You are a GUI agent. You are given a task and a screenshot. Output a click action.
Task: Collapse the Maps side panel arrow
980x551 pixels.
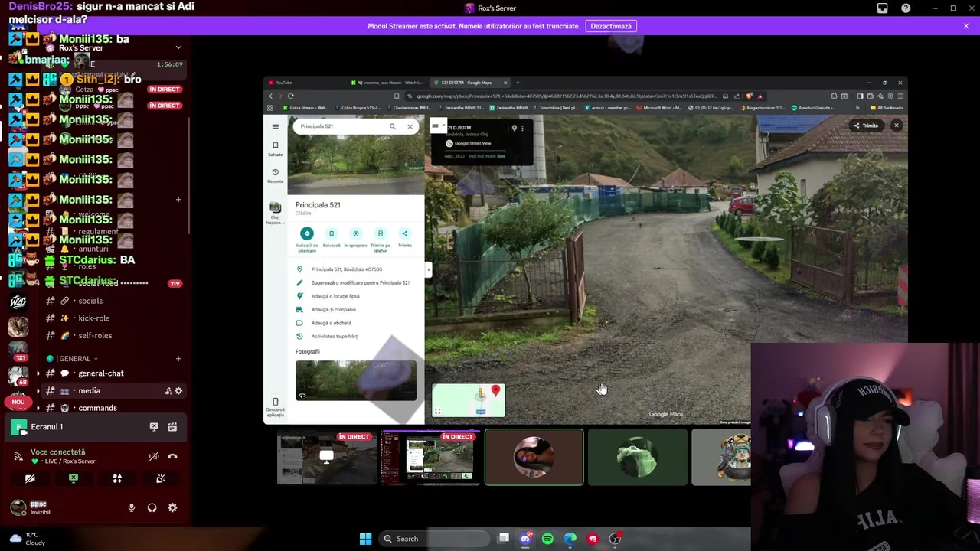[x=428, y=269]
